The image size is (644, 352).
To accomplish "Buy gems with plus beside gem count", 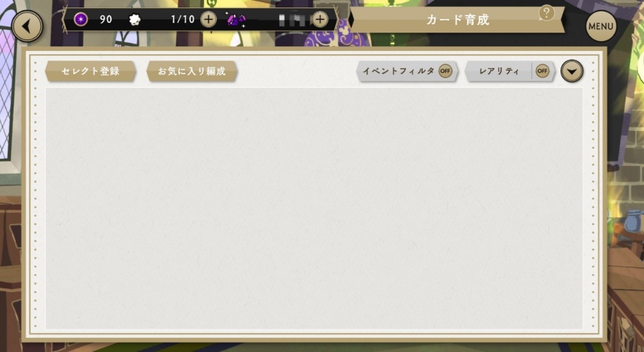I will [320, 19].
